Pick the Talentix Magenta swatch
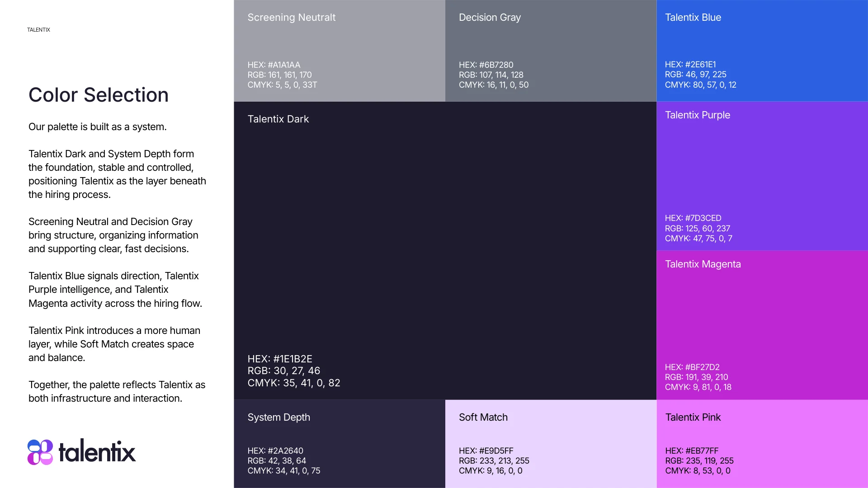 point(762,325)
